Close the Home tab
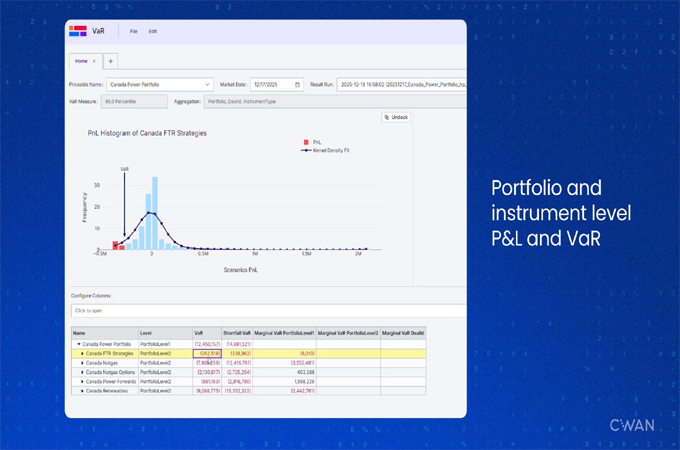The height and width of the screenshot is (450, 680). pyautogui.click(x=94, y=61)
